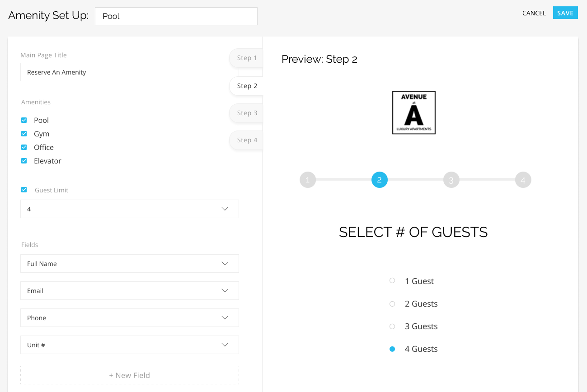The height and width of the screenshot is (392, 587).
Task: Switch to the Step 1 tab
Action: [x=247, y=58]
